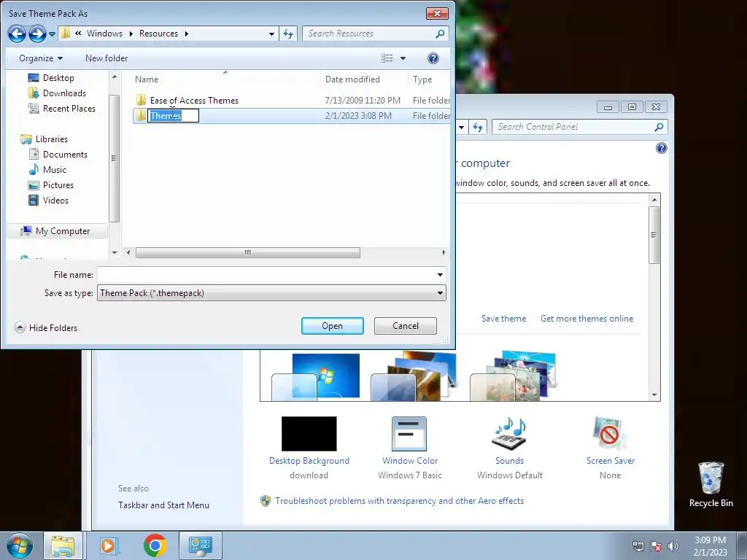Click the Themes rename text box

173,116
